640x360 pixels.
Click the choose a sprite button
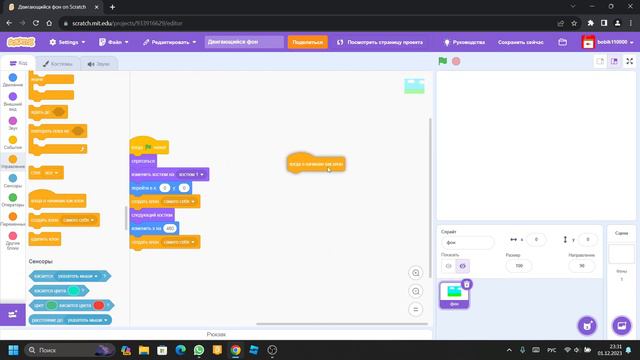click(x=587, y=325)
